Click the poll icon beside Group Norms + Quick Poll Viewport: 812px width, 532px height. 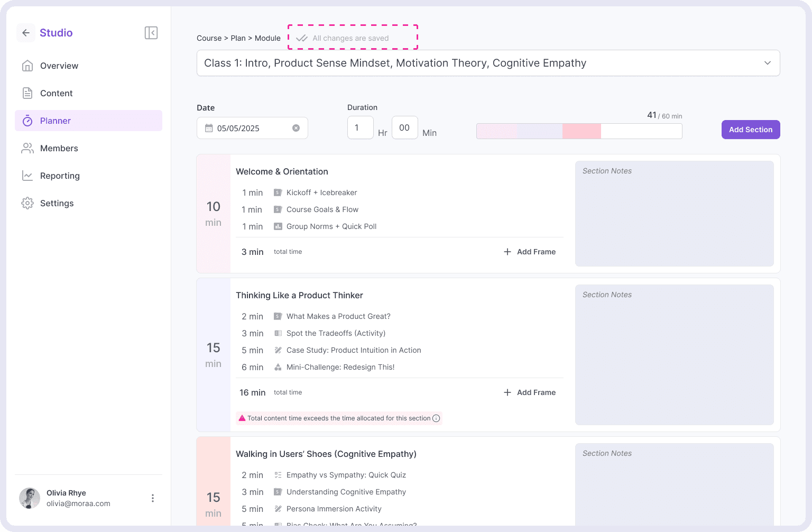coord(278,226)
